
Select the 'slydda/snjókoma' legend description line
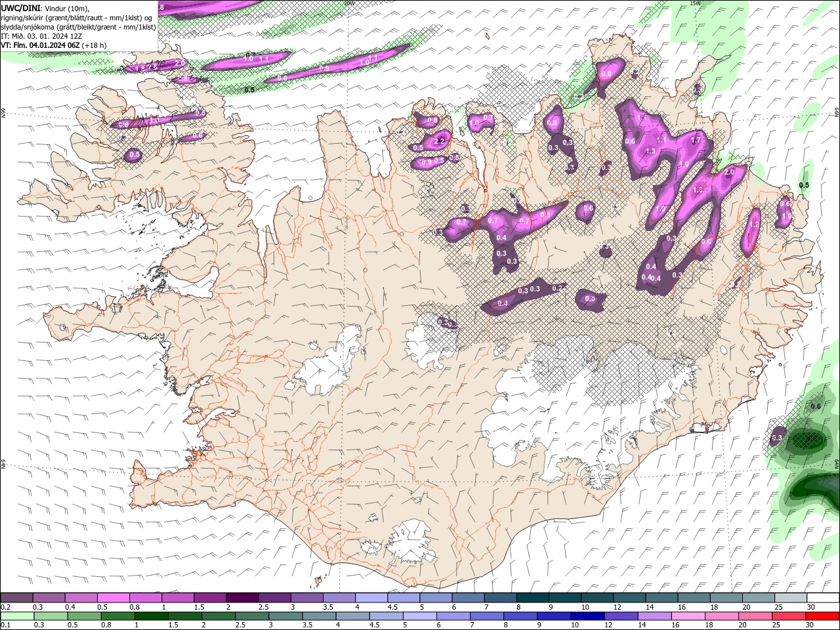78,27
